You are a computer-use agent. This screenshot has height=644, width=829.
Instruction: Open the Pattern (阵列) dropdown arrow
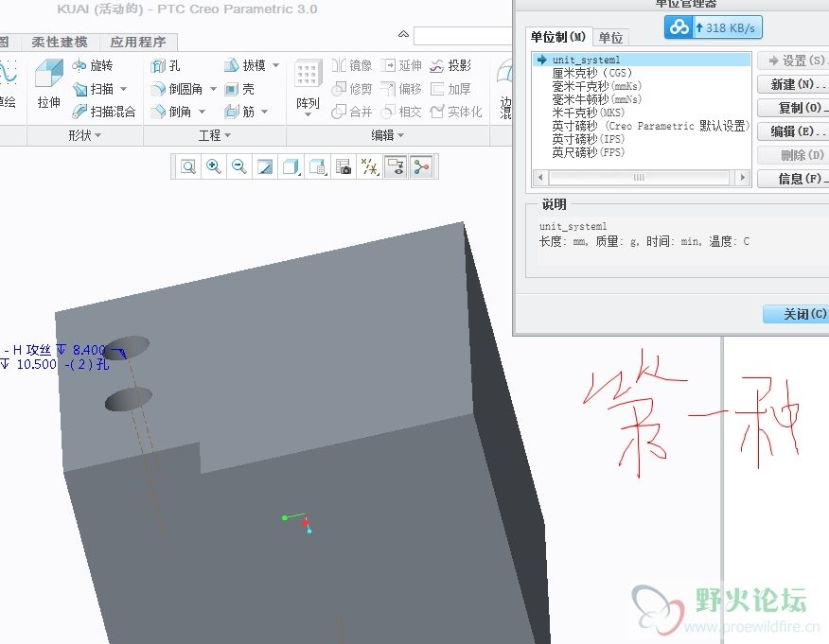[308, 113]
